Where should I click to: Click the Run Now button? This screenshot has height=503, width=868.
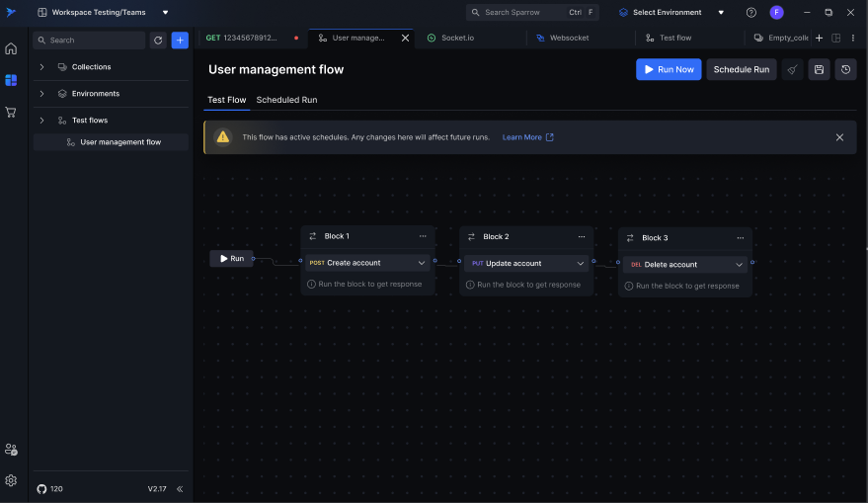[x=669, y=69]
